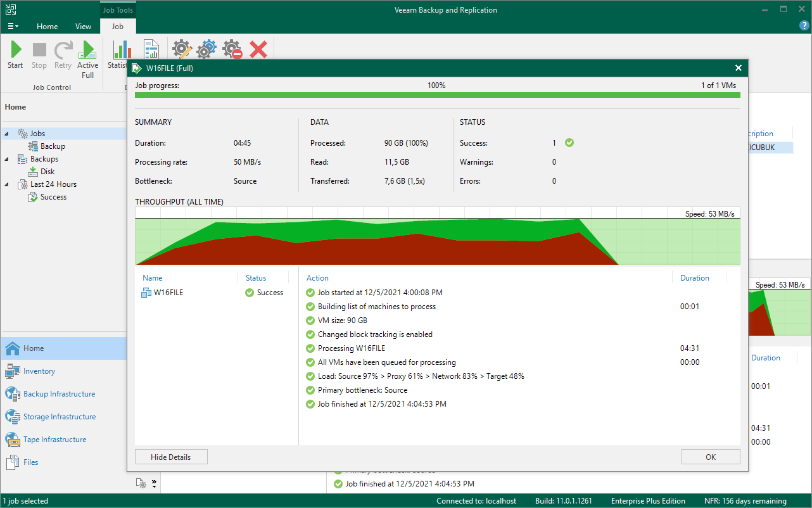Collapse the Last 24 Hours node
The width and height of the screenshot is (812, 508).
tap(7, 184)
